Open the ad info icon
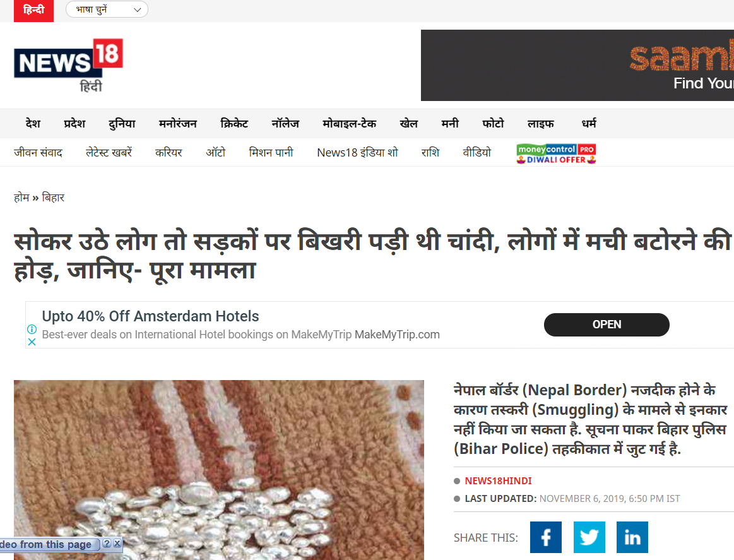This screenshot has height=560, width=734. (x=32, y=329)
